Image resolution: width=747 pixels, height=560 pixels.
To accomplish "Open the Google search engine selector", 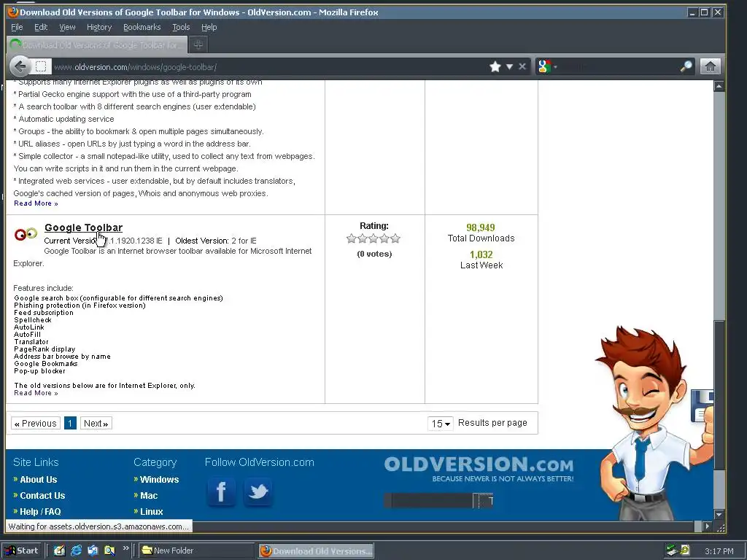I will point(547,66).
